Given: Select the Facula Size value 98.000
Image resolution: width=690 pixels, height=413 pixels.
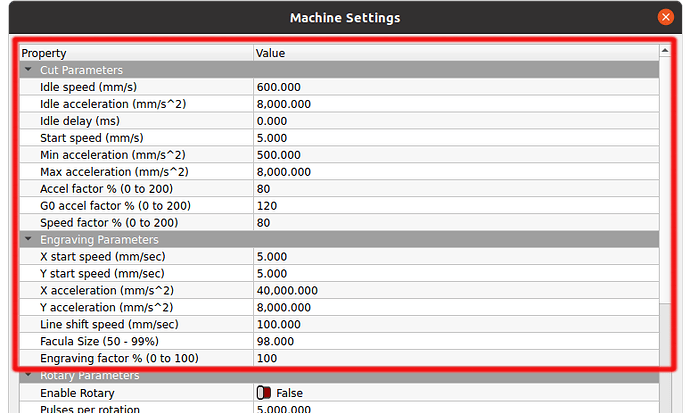Looking at the screenshot, I should (455, 341).
